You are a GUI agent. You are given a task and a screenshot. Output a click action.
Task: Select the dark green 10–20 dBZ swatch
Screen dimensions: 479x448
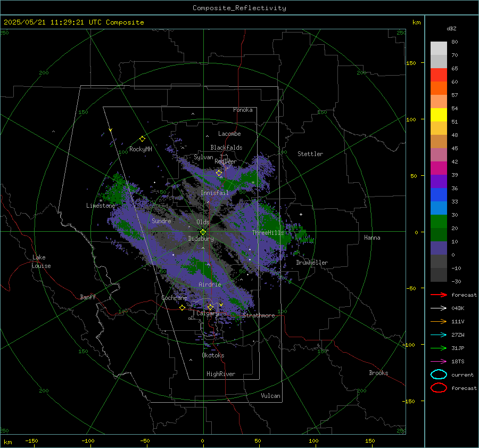click(439, 234)
